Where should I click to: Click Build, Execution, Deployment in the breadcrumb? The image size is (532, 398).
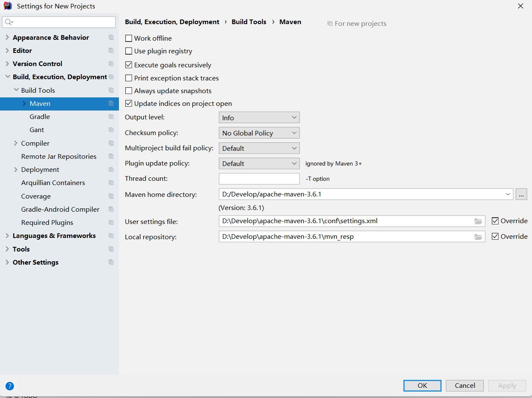[x=172, y=22]
